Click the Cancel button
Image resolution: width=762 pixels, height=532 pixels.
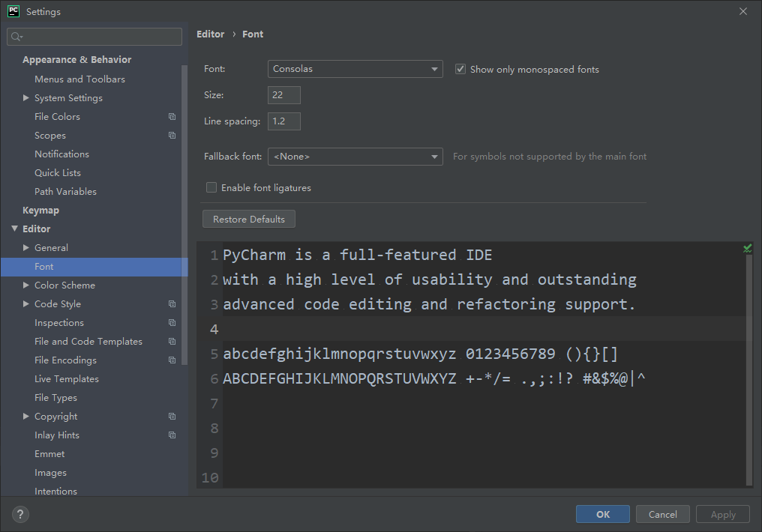click(x=662, y=515)
